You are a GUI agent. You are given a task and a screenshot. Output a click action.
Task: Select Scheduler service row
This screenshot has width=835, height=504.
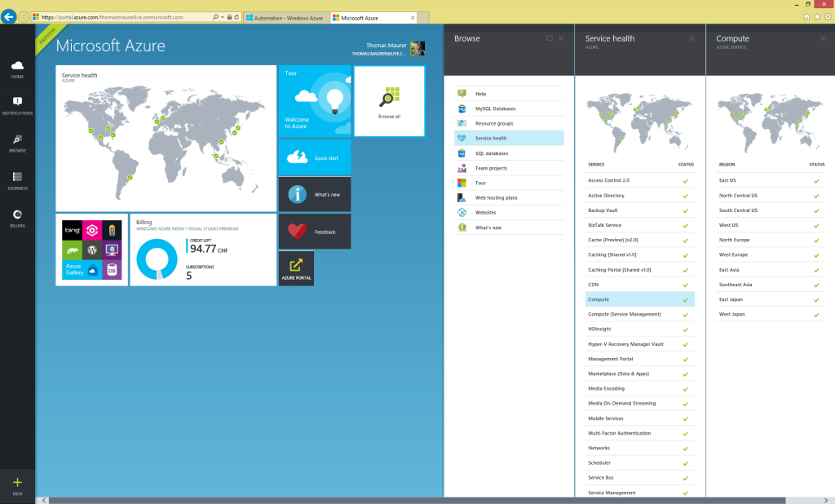[640, 463]
